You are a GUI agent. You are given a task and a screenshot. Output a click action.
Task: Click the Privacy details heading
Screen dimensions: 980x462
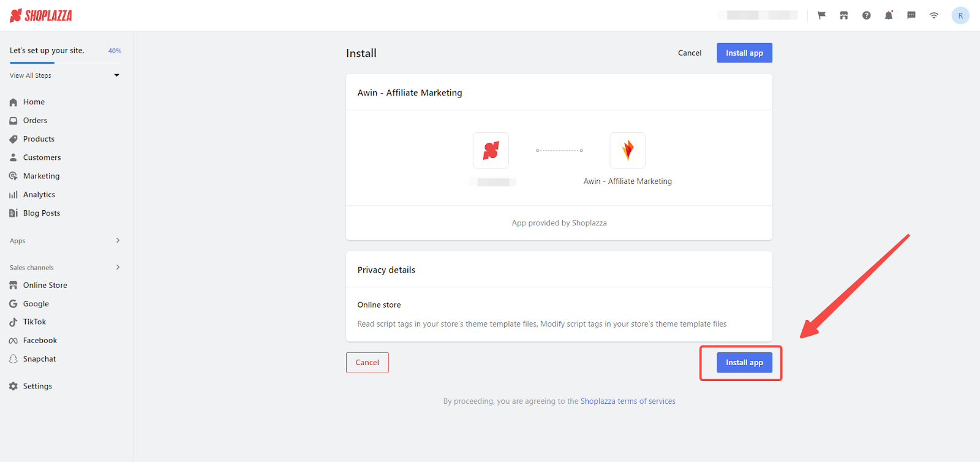(x=386, y=270)
